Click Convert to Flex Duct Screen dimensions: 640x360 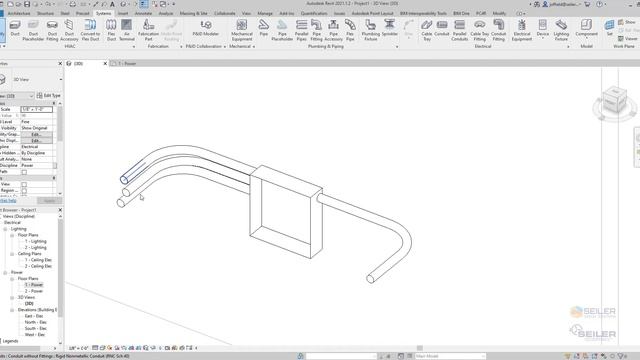pyautogui.click(x=90, y=30)
